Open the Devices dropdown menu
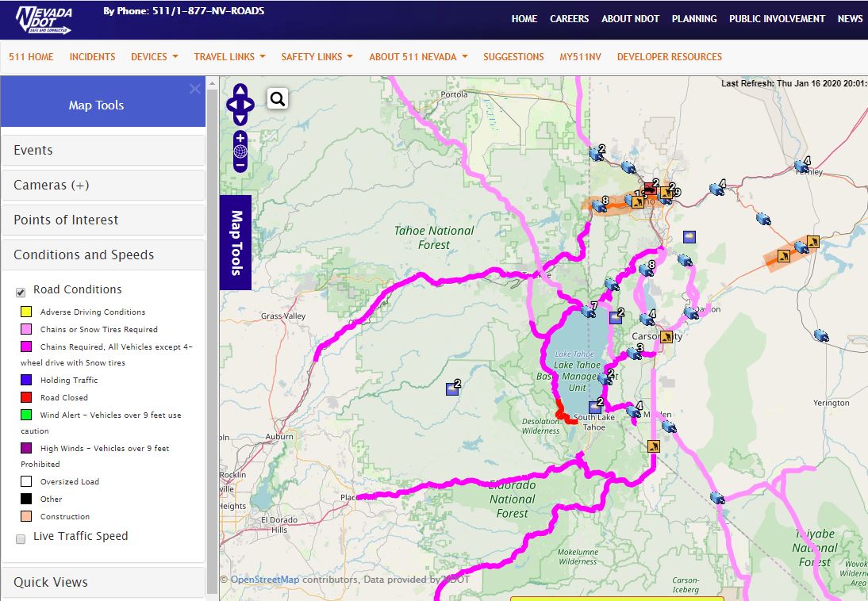Screen dimensions: 868x601 tap(155, 56)
